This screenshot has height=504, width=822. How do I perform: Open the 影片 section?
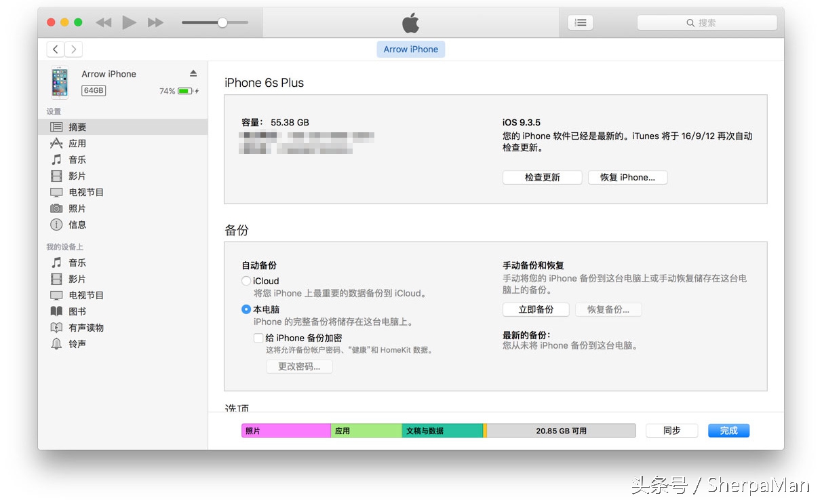pyautogui.click(x=77, y=175)
